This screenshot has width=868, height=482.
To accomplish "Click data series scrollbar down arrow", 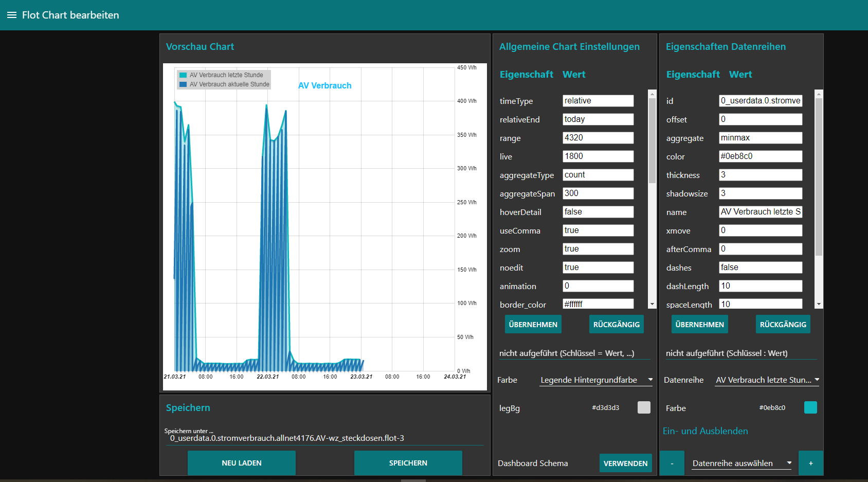I will pos(819,305).
